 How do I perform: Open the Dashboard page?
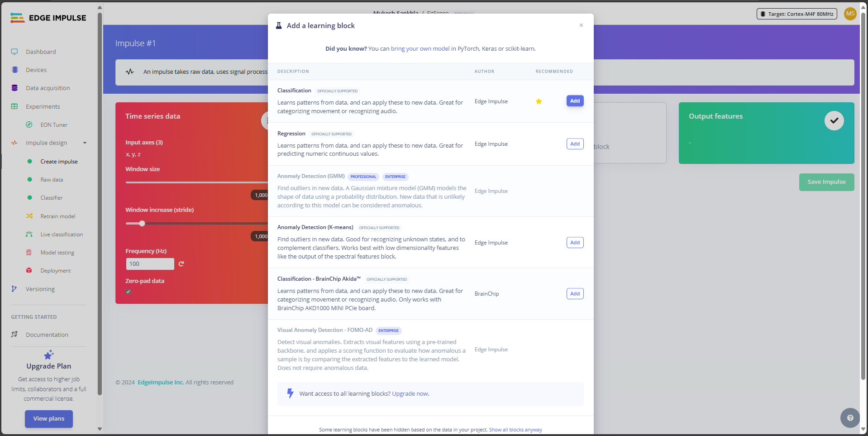coord(41,52)
